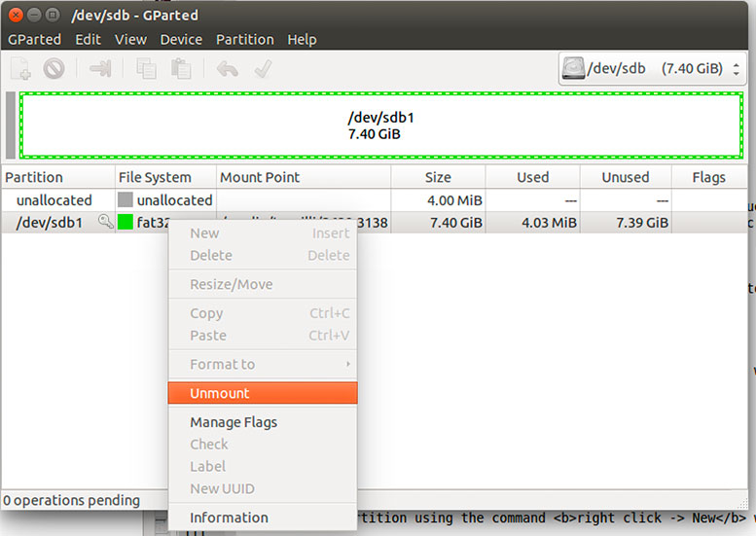Select the unallocated partition row
The image size is (756, 536).
pos(375,199)
